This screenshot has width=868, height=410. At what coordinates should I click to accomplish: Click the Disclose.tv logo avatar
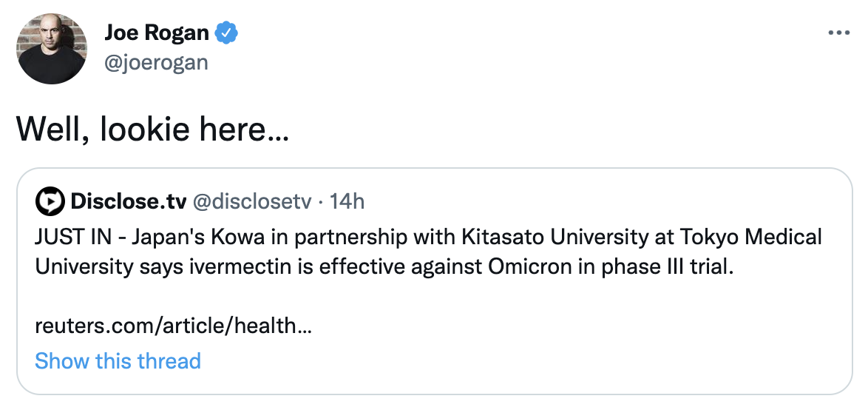pyautogui.click(x=50, y=201)
